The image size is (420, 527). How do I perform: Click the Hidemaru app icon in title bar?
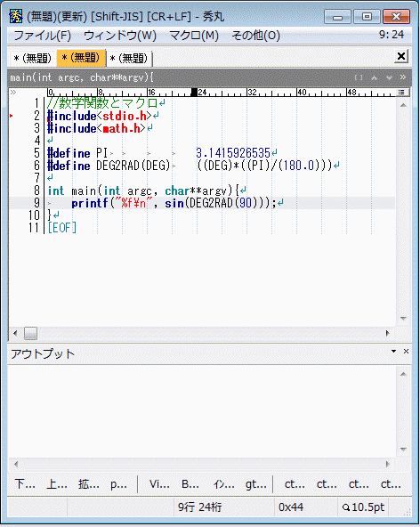(x=16, y=16)
